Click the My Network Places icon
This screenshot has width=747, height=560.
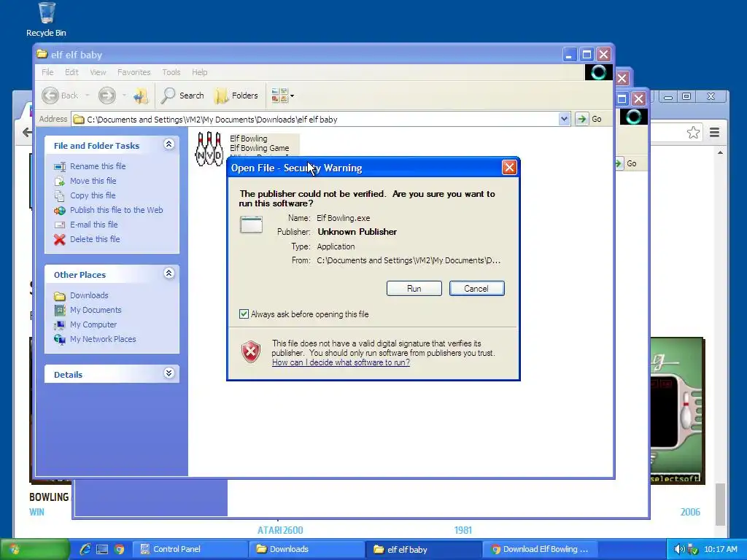click(60, 340)
